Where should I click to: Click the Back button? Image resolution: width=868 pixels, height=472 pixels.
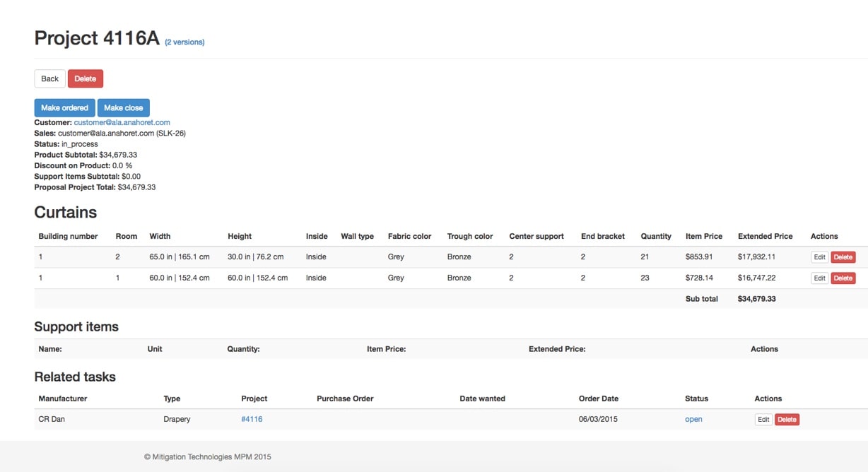pos(49,78)
